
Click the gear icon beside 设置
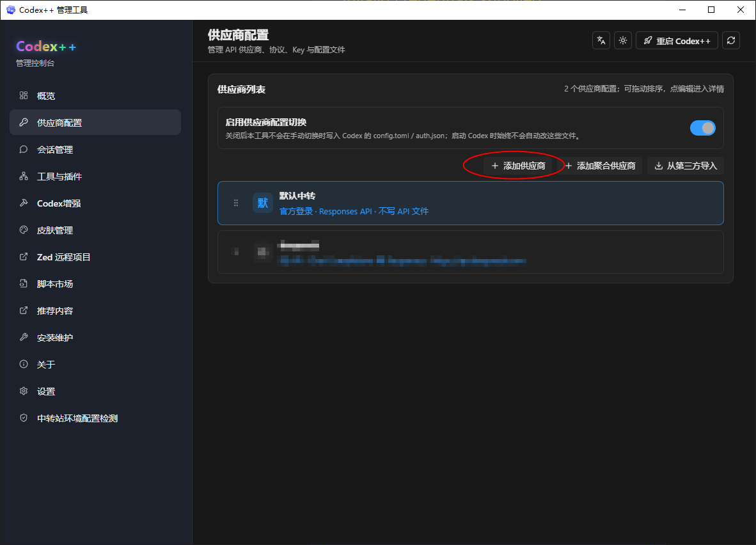[23, 391]
